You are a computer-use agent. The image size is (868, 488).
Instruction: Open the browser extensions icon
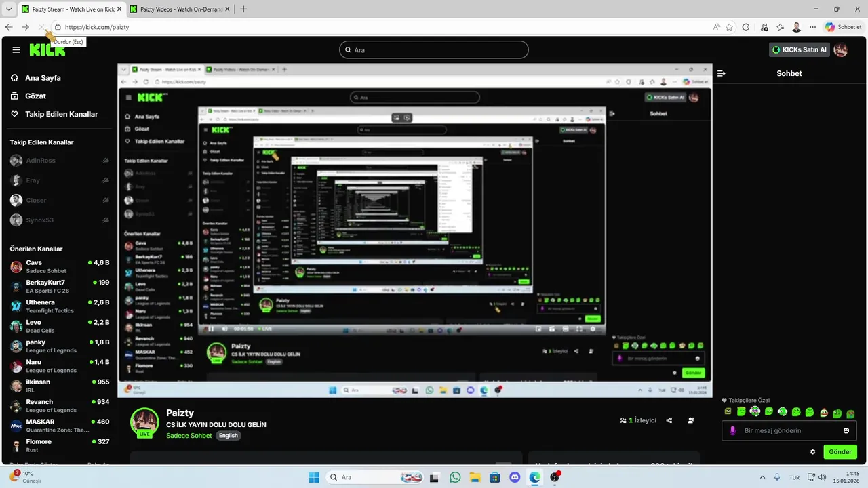746,27
